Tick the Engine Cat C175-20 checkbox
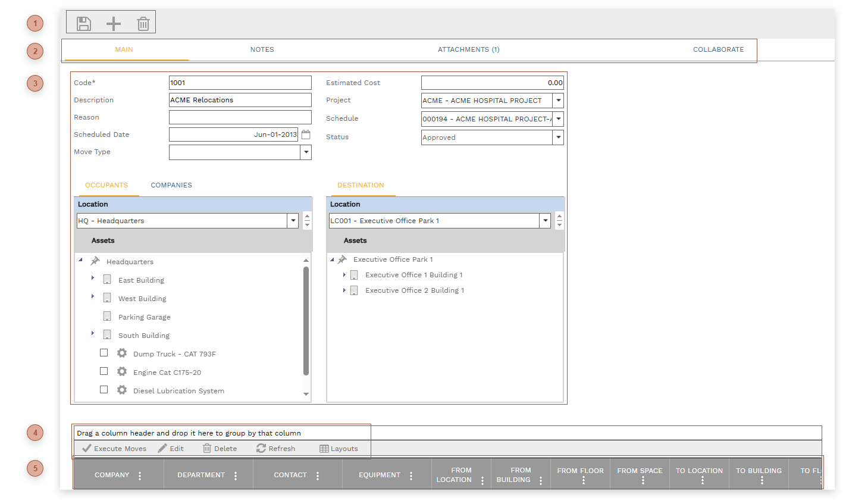This screenshot has height=504, width=846. pos(104,371)
